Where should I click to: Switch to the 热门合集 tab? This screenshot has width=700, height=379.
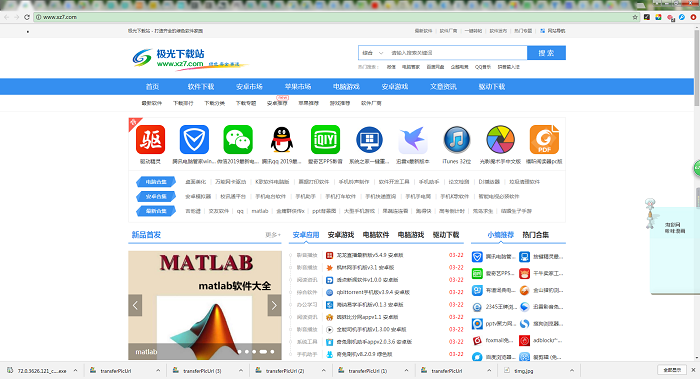[536, 235]
